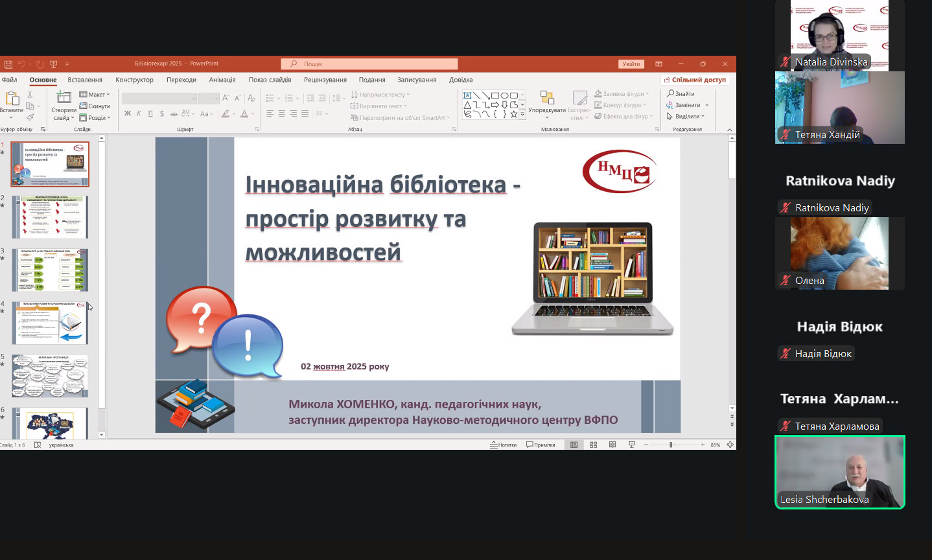Click the New Slide (Створити слайд) icon
Screen dimensions: 932x560
tap(64, 98)
